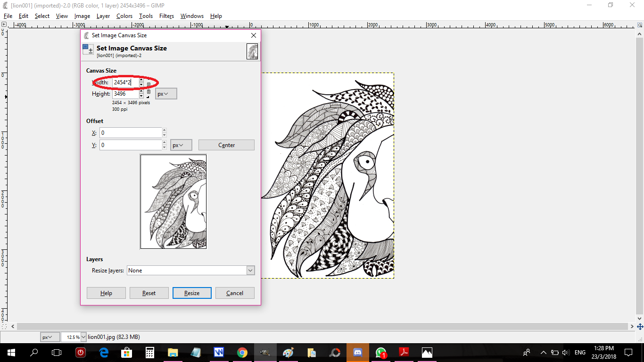Expand the Resize layers dropdown
The width and height of the screenshot is (644, 362).
[250, 271]
